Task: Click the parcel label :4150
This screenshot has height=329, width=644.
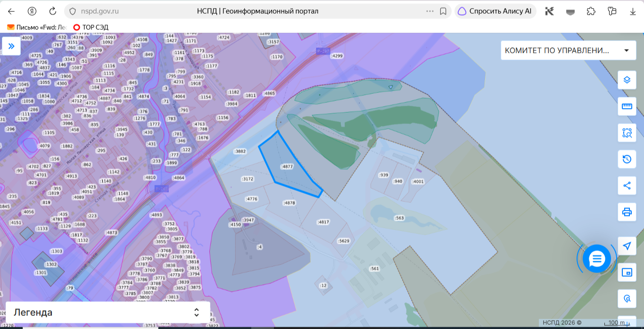Action: click(x=235, y=225)
